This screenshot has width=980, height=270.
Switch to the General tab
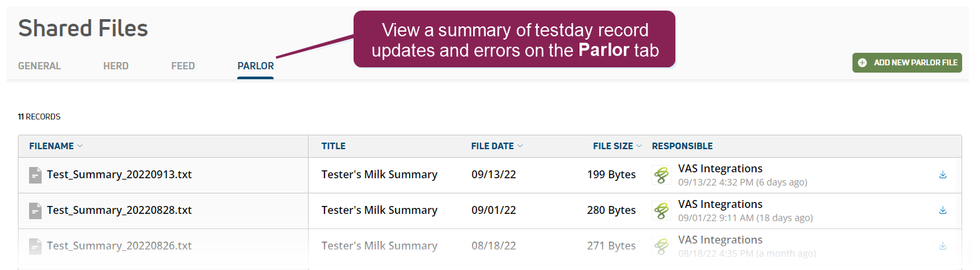(39, 66)
